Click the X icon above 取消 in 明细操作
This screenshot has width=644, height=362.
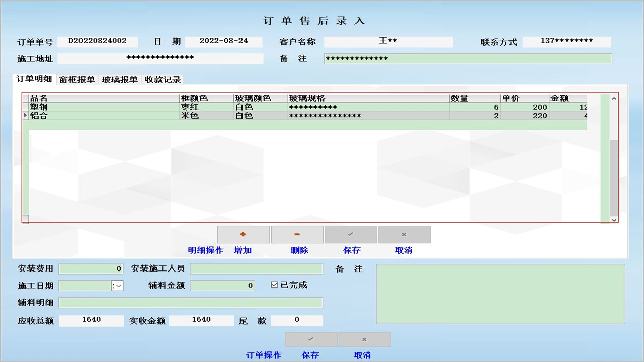coord(404,234)
